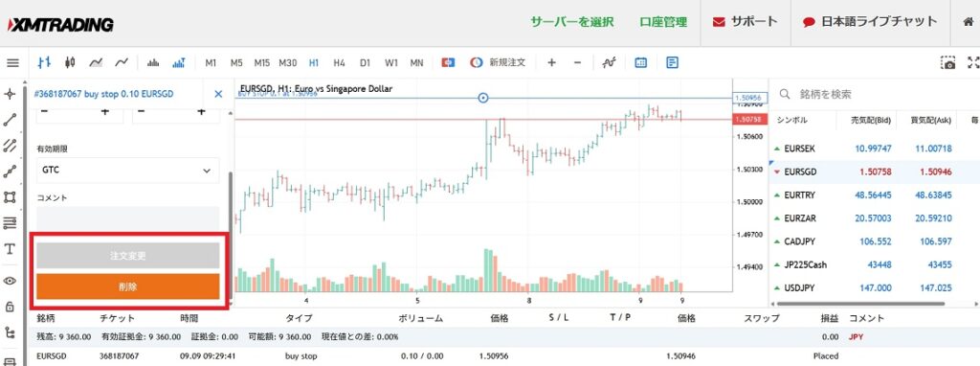Image resolution: width=980 pixels, height=366 pixels.
Task: Toggle the lock drawings icon
Action: tap(10, 307)
